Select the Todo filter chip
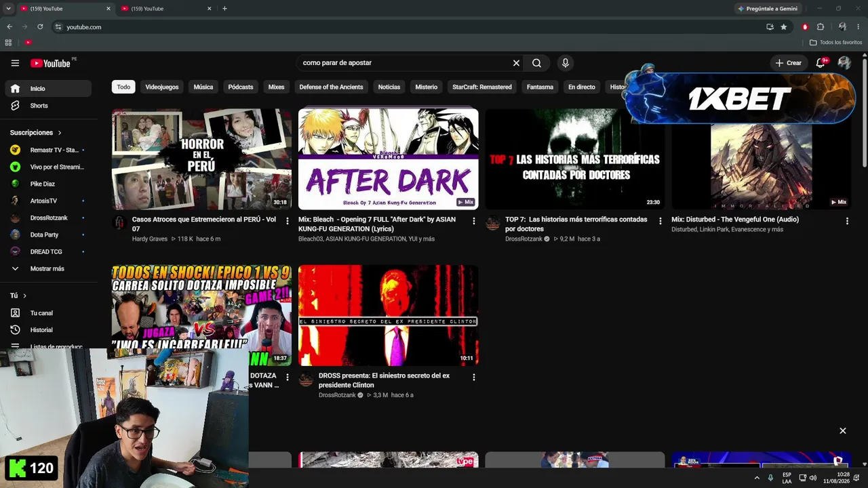The width and height of the screenshot is (868, 488). pos(123,87)
